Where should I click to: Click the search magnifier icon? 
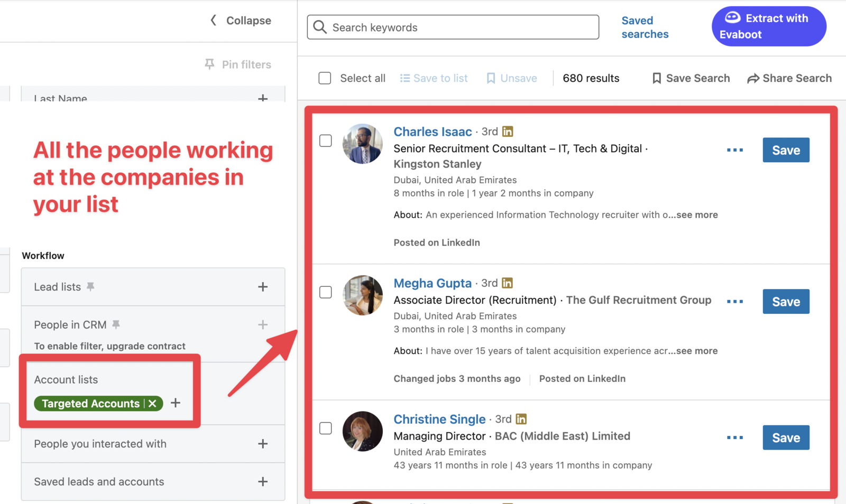pyautogui.click(x=320, y=27)
